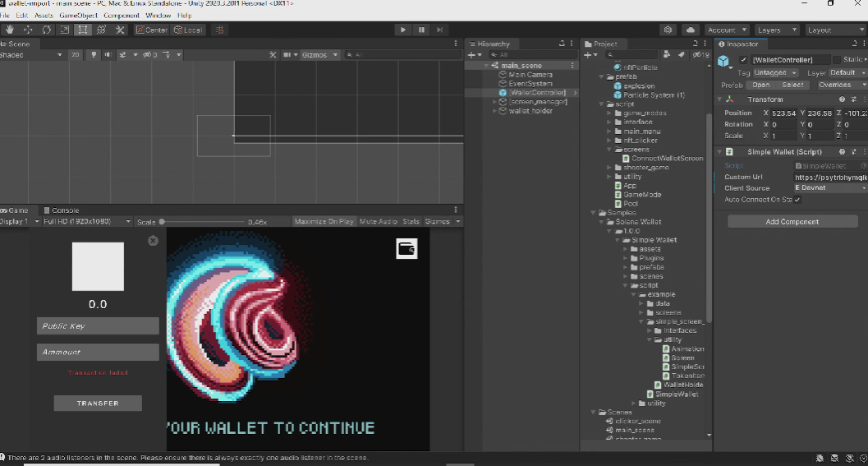Click the Pause button

pyautogui.click(x=421, y=30)
